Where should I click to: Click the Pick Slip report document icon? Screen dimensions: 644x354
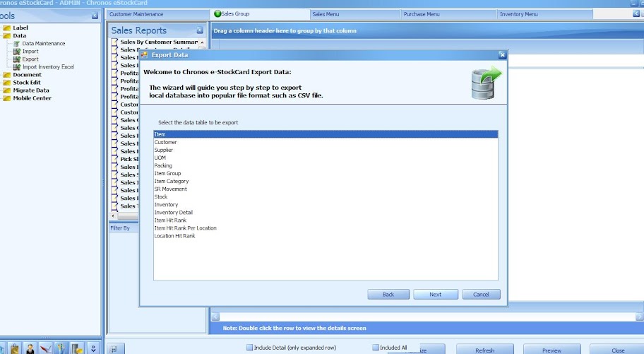click(x=115, y=159)
